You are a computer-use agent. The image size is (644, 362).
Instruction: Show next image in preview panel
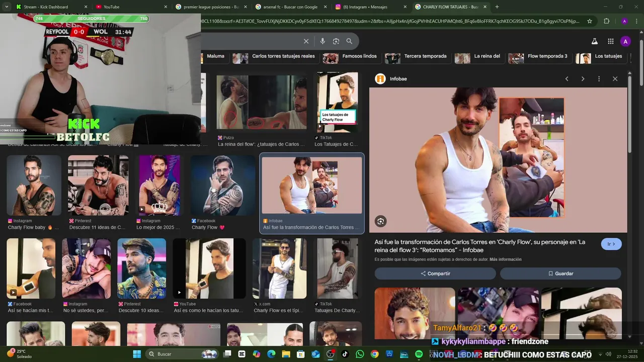tap(583, 79)
